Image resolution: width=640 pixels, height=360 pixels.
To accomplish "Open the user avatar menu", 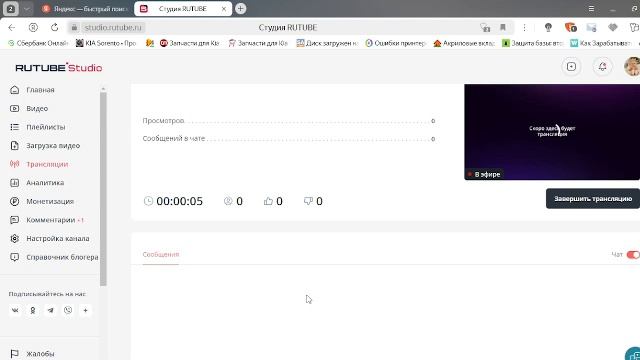I will pos(632,67).
